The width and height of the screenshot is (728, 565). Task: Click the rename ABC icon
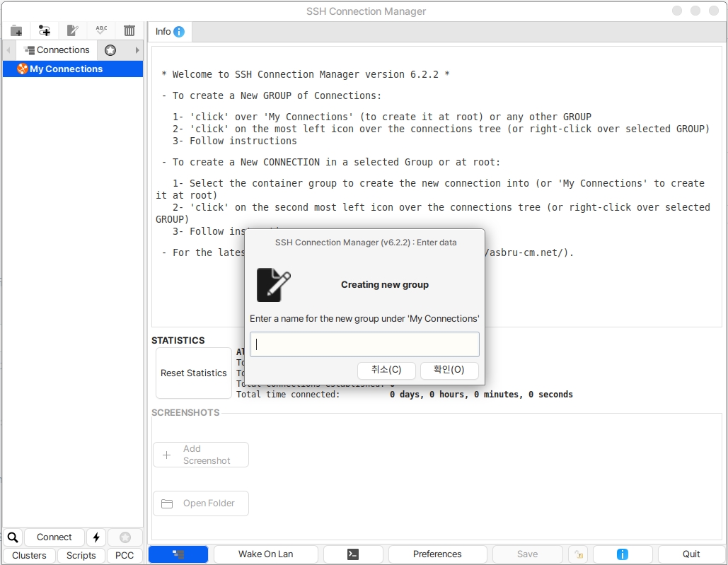tap(101, 30)
